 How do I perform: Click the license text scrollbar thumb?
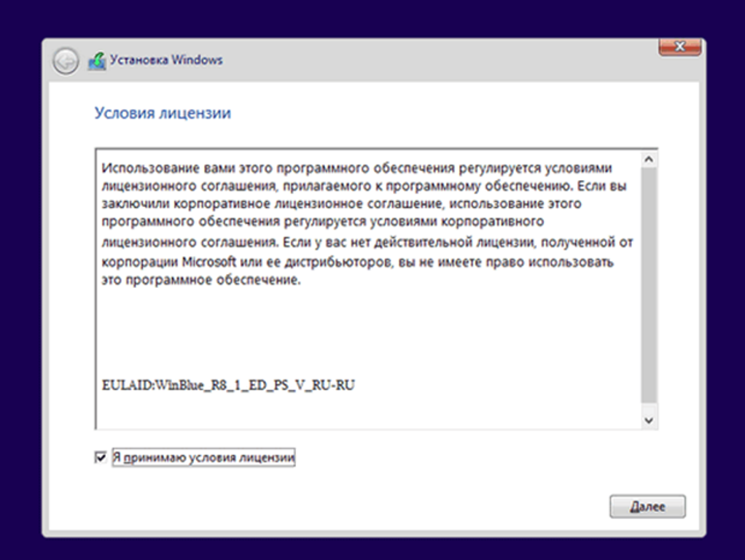click(x=649, y=285)
